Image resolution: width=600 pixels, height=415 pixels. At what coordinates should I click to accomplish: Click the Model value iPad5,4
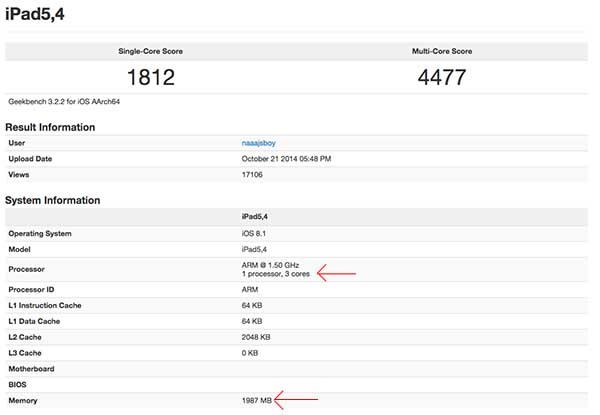coord(254,250)
